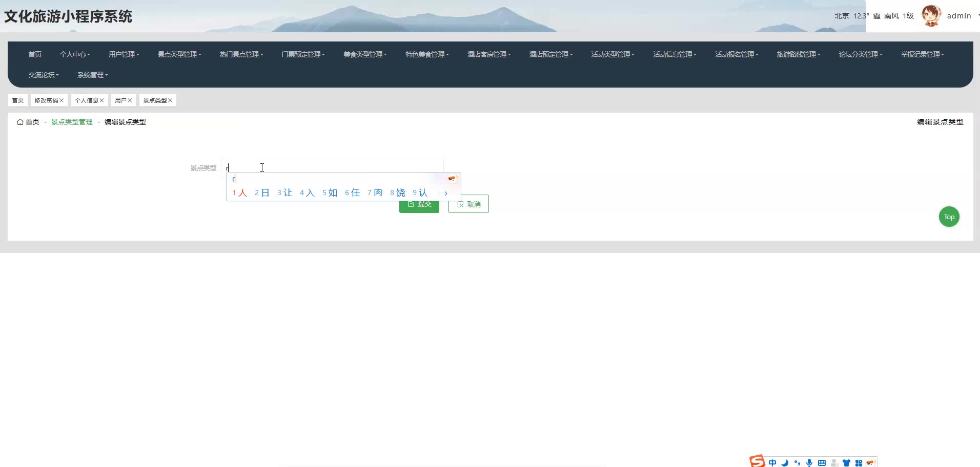Toggle the moon half/full-width icon
This screenshot has height=467, width=980.
(x=785, y=463)
